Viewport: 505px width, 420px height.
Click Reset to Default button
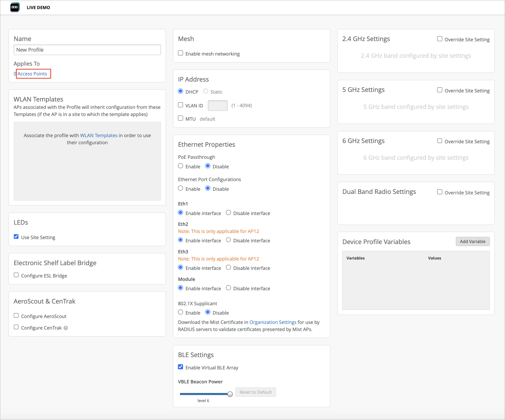[x=256, y=392]
